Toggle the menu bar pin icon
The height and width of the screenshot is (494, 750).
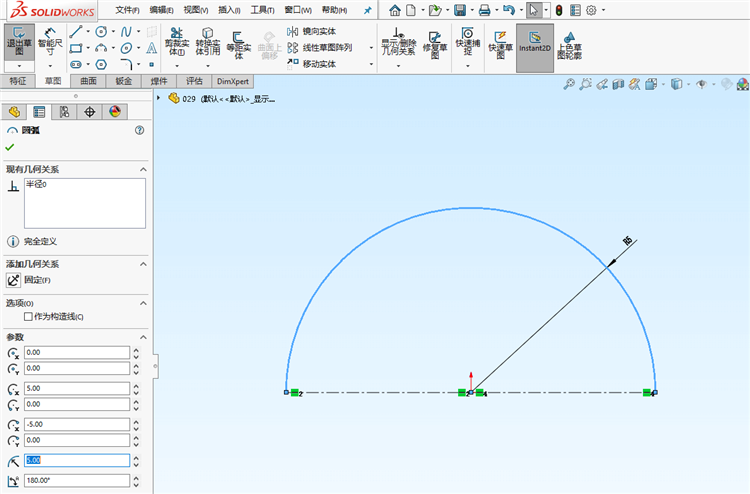(367, 10)
